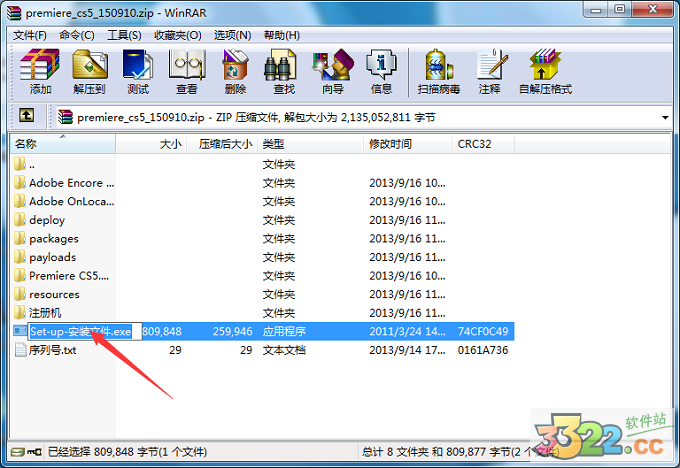Maximize the WinRAR window

(620, 10)
